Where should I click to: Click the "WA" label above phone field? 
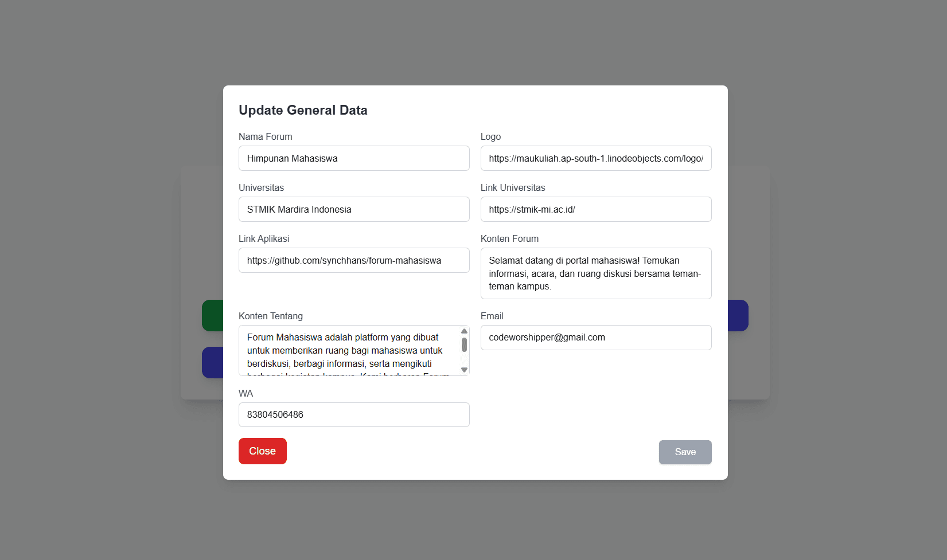point(245,393)
